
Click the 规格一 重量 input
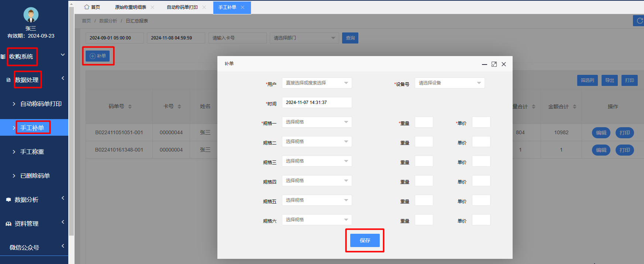pos(424,122)
